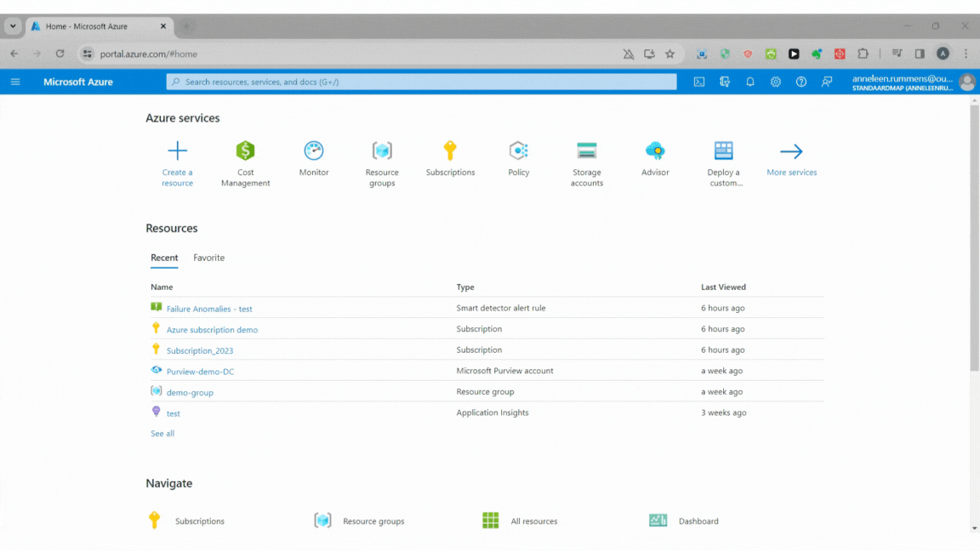Click the Name column header

coord(162,287)
